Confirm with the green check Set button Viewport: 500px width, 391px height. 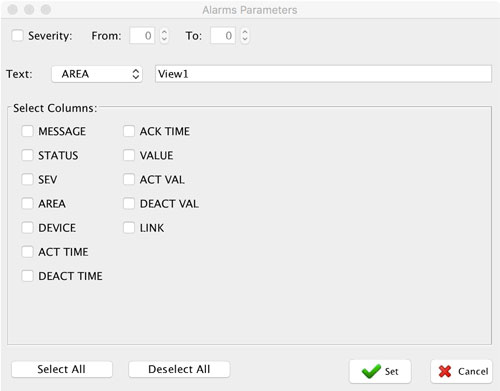pyautogui.click(x=380, y=371)
